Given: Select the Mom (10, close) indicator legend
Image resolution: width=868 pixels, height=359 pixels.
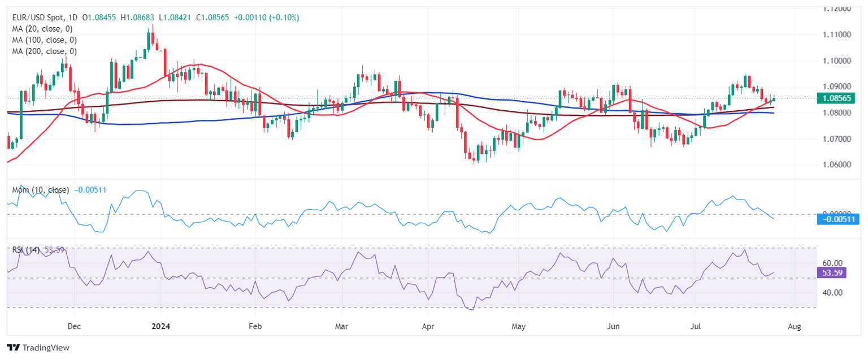Looking at the screenshot, I should click(41, 190).
